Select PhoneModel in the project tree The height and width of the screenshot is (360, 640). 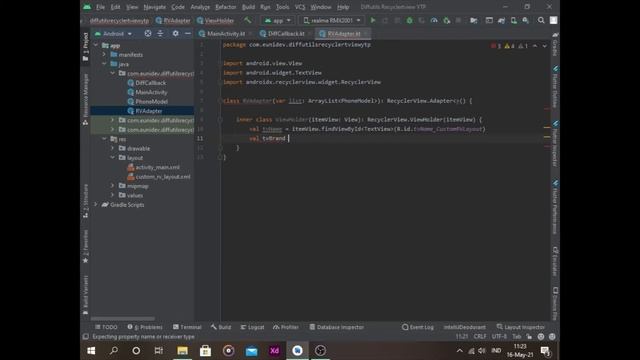tap(151, 101)
